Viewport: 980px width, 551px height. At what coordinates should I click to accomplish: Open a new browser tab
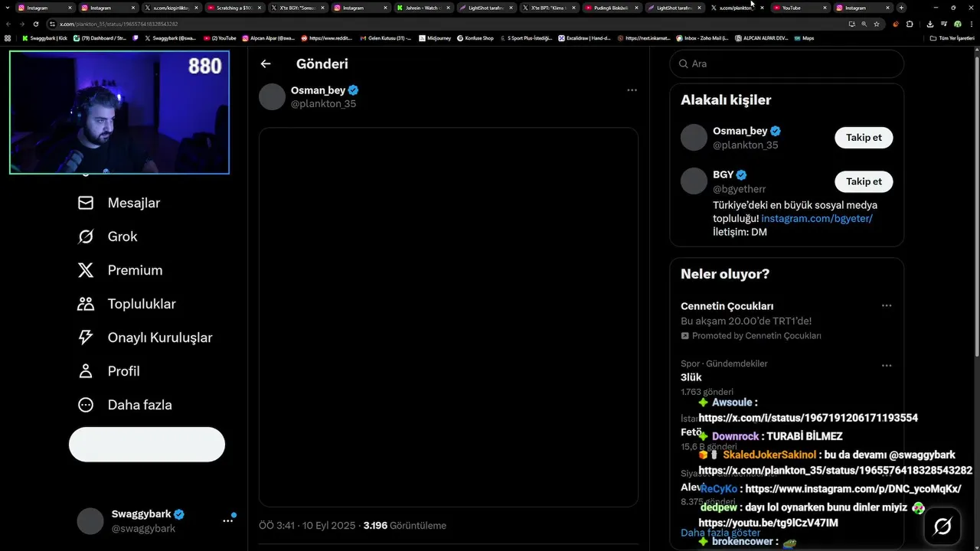[901, 8]
